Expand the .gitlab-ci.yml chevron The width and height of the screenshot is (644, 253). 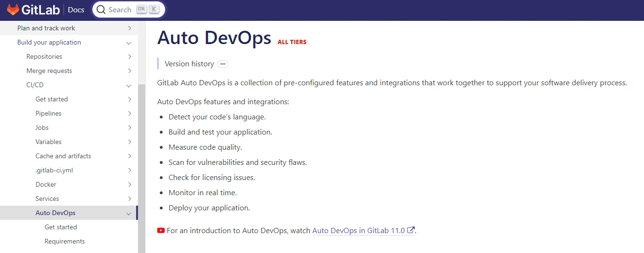(129, 170)
